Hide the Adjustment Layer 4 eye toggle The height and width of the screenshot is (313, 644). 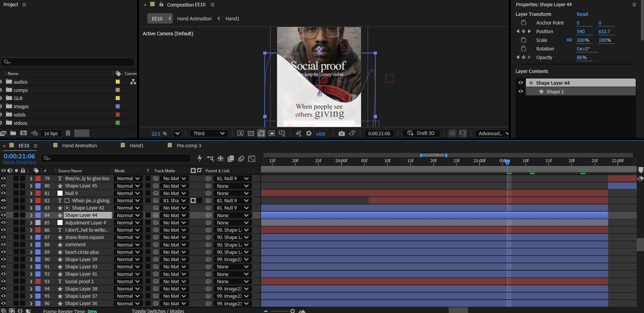(3, 223)
